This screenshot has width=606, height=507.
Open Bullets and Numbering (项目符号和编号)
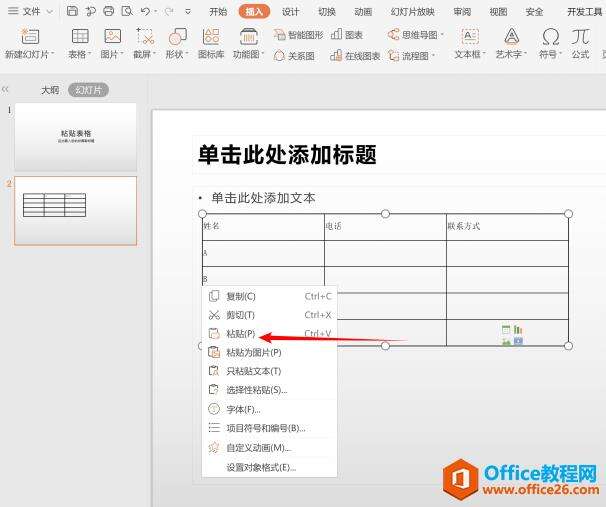[x=269, y=428]
